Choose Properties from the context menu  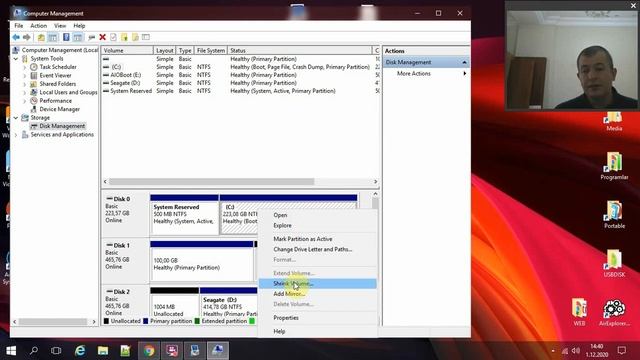pos(317,318)
